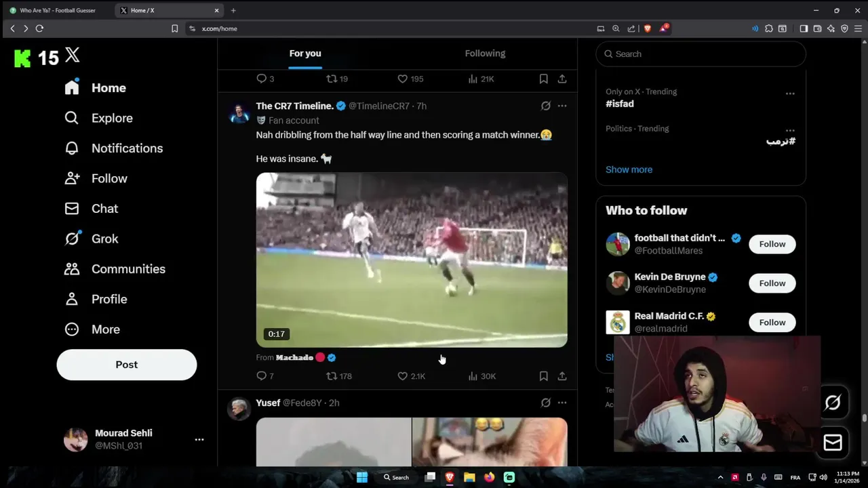Expand the More menu in sidebar
The image size is (868, 488).
pyautogui.click(x=92, y=329)
